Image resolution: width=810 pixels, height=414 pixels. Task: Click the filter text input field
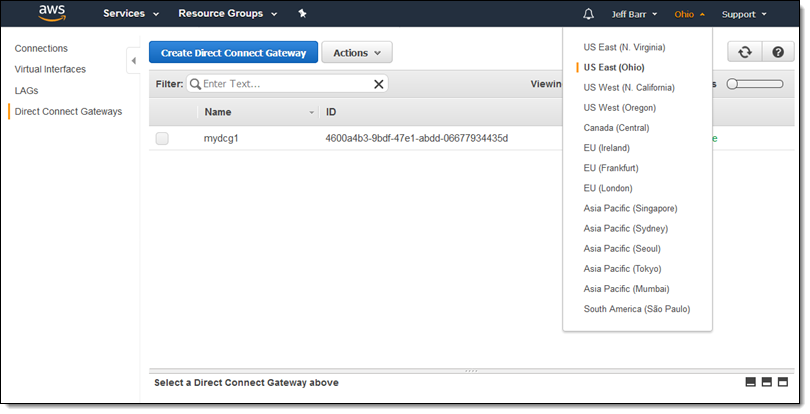tap(285, 84)
